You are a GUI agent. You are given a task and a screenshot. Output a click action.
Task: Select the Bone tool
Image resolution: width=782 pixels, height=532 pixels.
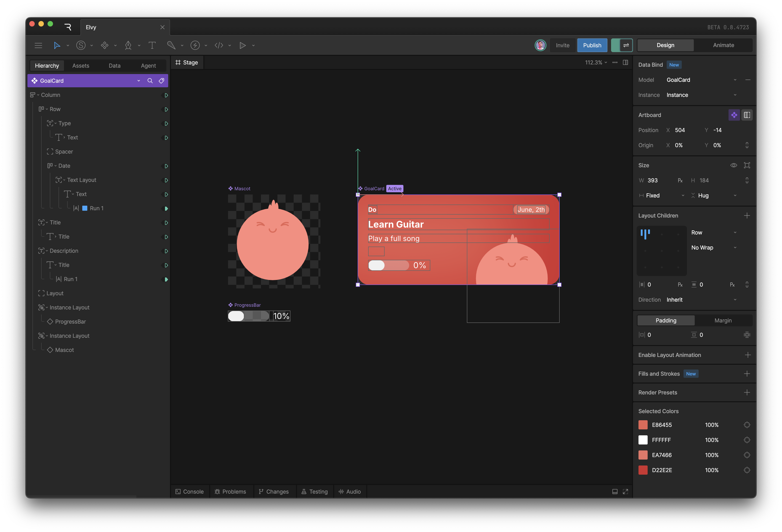[171, 45]
